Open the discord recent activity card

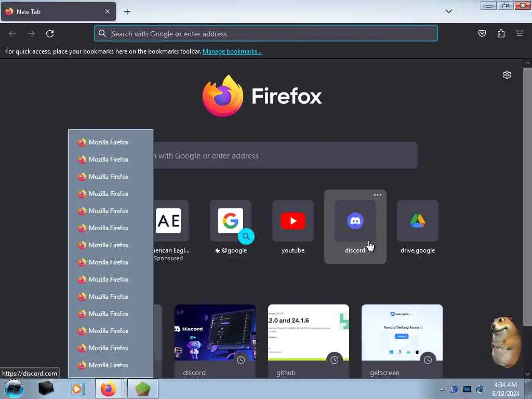[x=215, y=341]
